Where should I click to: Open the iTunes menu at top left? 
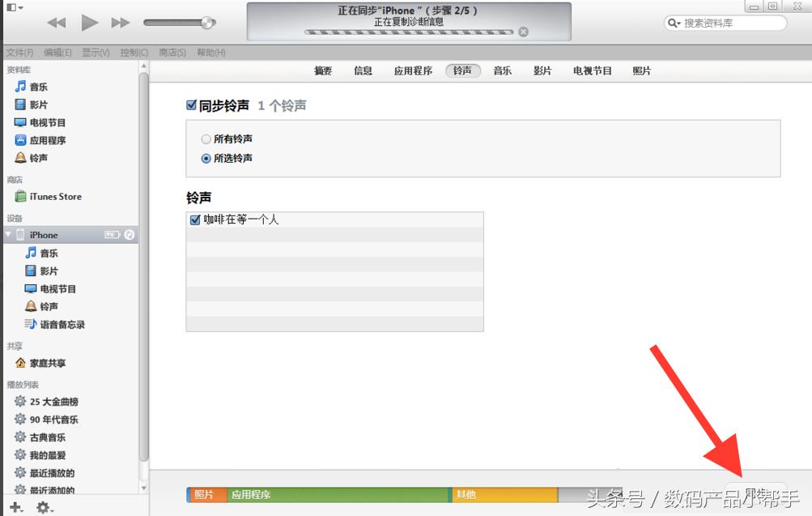click(11, 6)
